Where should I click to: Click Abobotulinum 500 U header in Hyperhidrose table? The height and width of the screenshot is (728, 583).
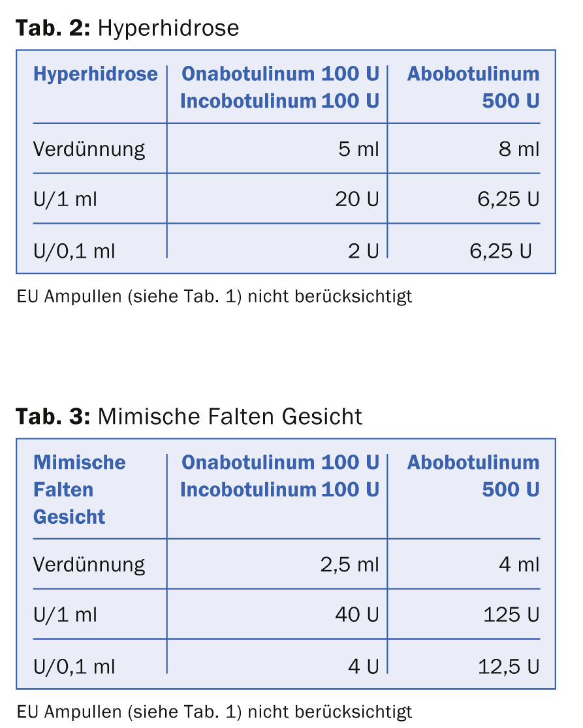[x=473, y=87]
